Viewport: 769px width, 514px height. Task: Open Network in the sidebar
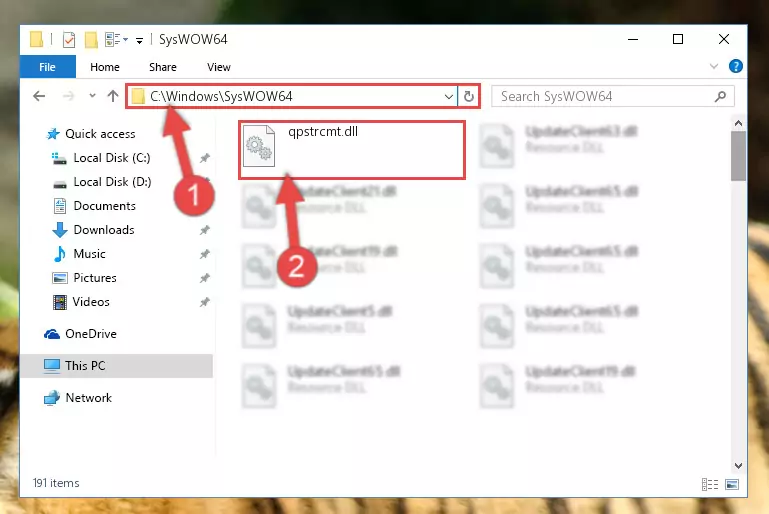pyautogui.click(x=88, y=397)
